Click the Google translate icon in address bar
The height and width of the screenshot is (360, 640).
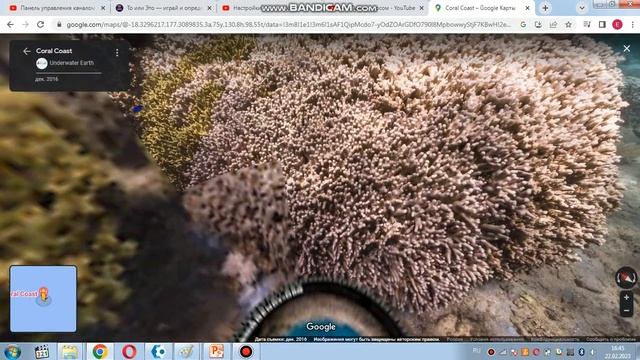click(523, 24)
